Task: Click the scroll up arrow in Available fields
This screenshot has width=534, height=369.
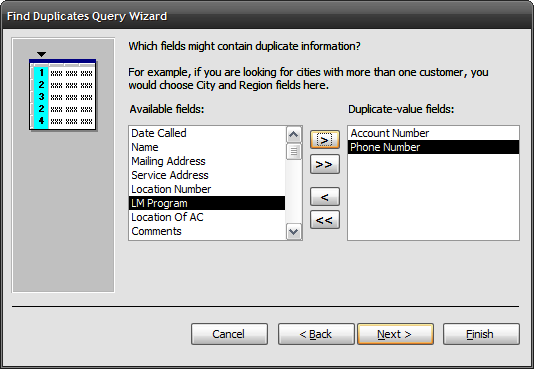Action: pos(294,135)
